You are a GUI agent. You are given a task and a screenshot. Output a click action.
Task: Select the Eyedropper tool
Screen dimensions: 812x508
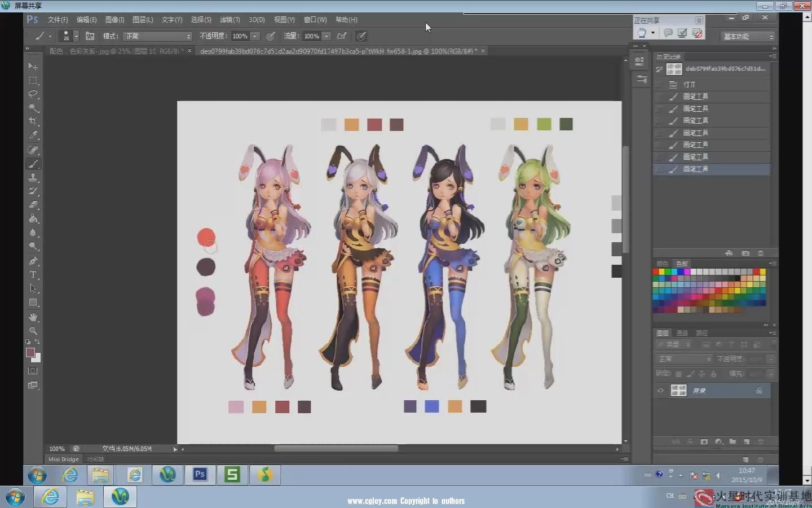pos(33,135)
